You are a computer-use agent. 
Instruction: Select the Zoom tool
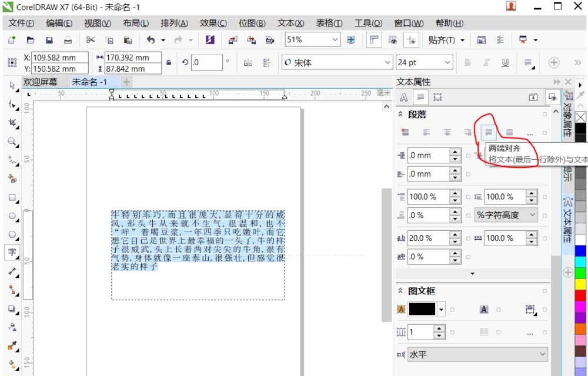[12, 142]
